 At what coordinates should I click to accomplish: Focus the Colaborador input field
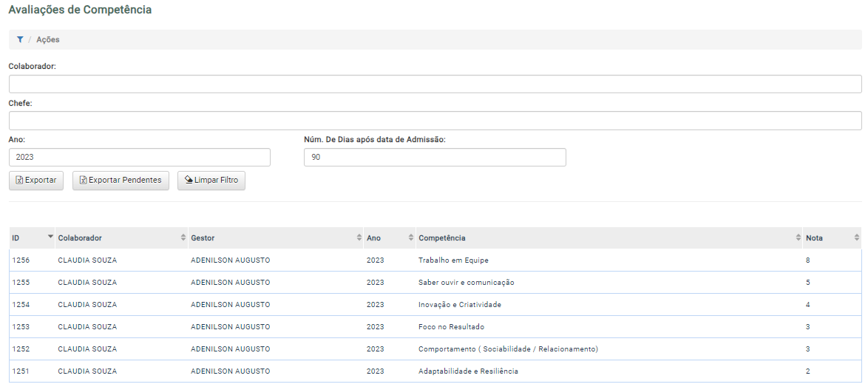(x=435, y=84)
